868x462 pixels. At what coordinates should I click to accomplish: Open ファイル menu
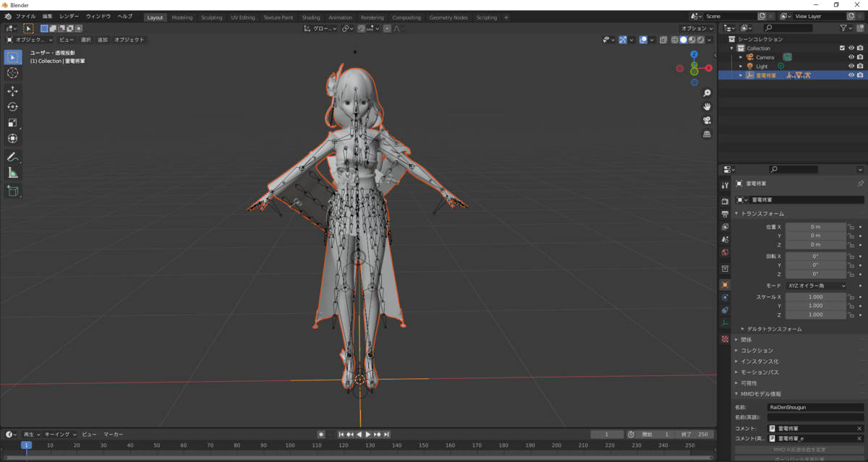coord(25,17)
